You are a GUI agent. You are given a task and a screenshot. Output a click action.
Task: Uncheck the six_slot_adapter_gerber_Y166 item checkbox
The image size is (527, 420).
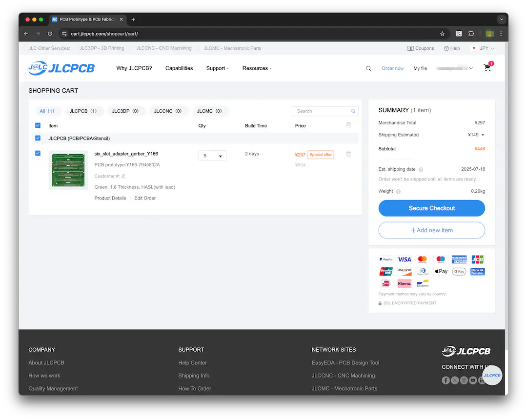38,153
